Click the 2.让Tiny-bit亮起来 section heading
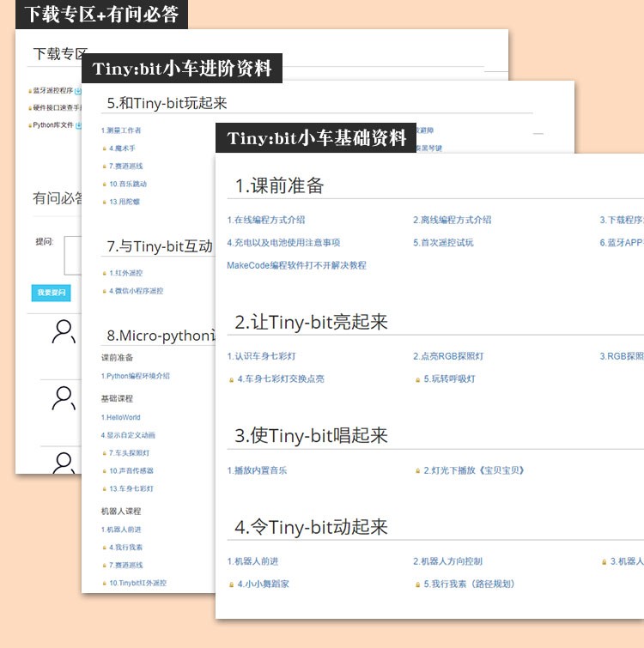The image size is (644, 648). pyautogui.click(x=311, y=322)
